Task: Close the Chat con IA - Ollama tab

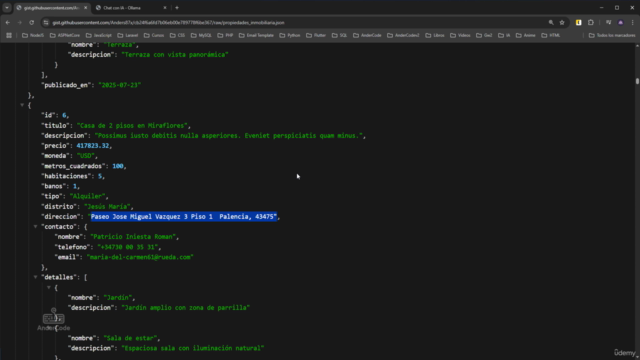Action: tap(165, 8)
